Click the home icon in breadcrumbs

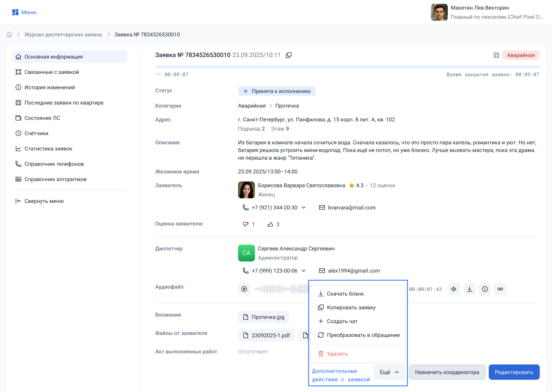[9, 34]
